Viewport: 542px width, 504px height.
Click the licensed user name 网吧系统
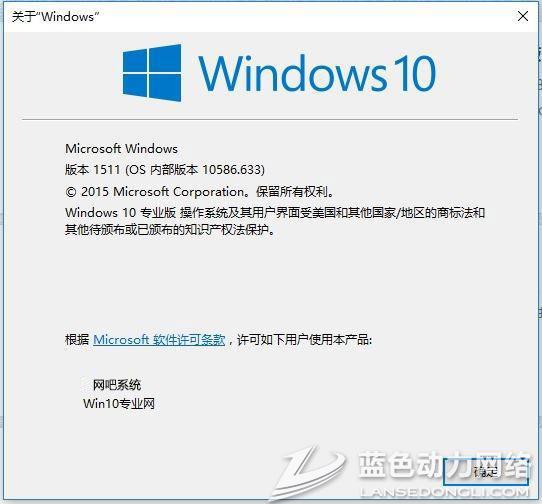click(117, 385)
